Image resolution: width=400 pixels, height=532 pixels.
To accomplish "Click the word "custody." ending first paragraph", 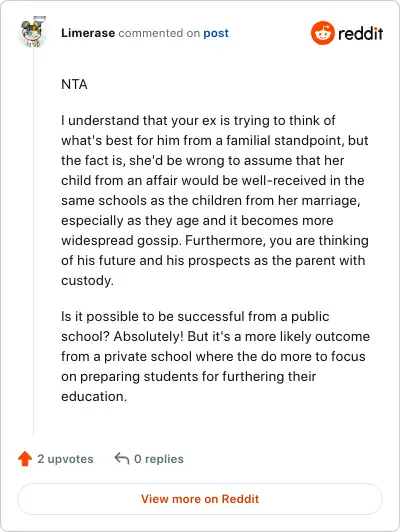I will 87,281.
